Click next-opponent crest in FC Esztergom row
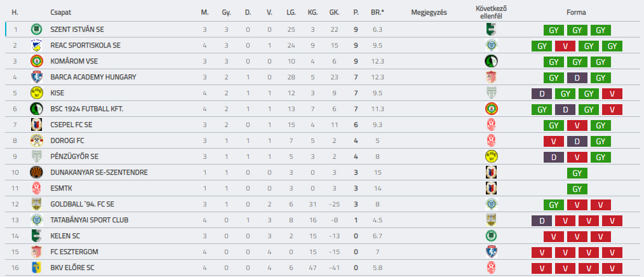 (x=491, y=252)
